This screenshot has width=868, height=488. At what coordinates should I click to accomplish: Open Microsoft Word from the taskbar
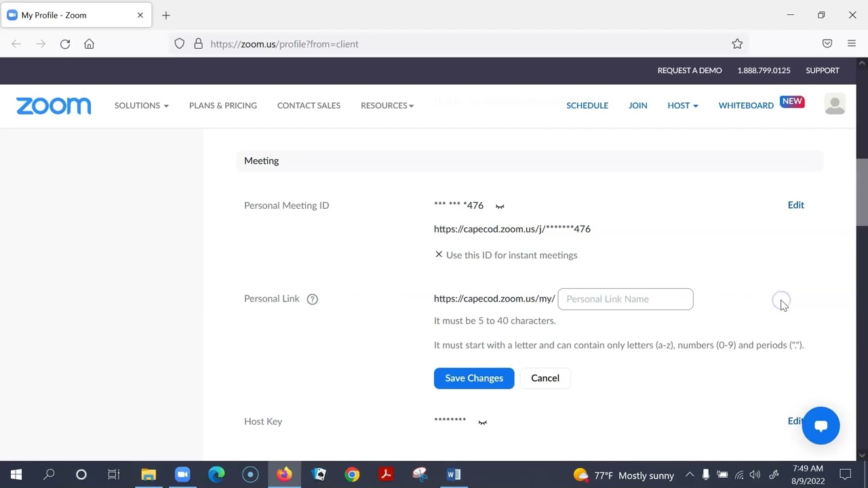(x=454, y=474)
